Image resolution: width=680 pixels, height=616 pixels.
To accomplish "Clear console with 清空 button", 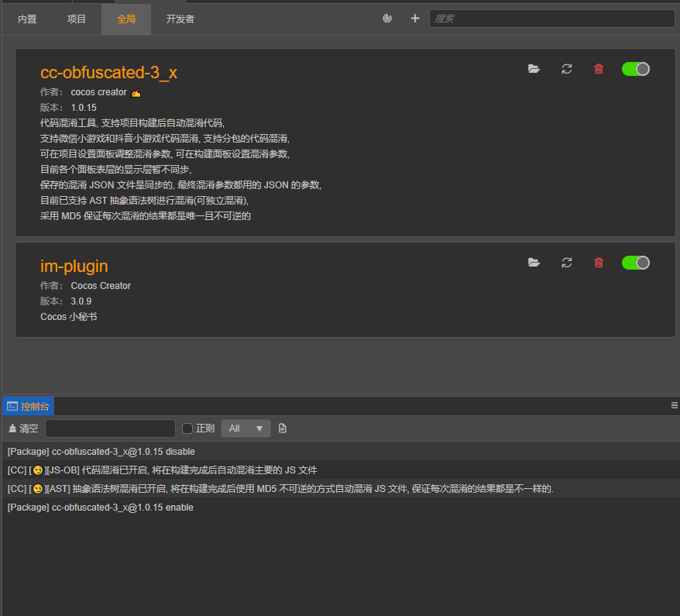I will pos(23,428).
